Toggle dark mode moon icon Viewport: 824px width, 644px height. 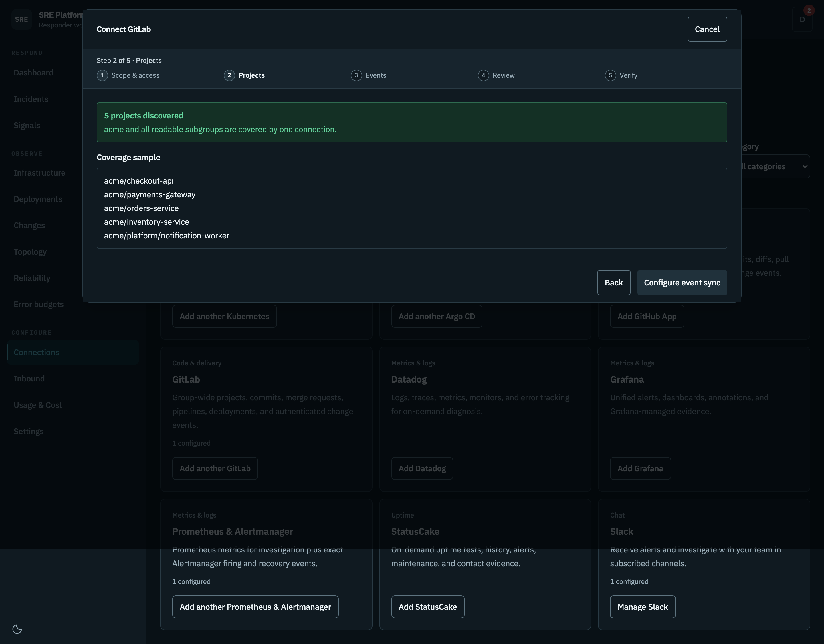[17, 629]
